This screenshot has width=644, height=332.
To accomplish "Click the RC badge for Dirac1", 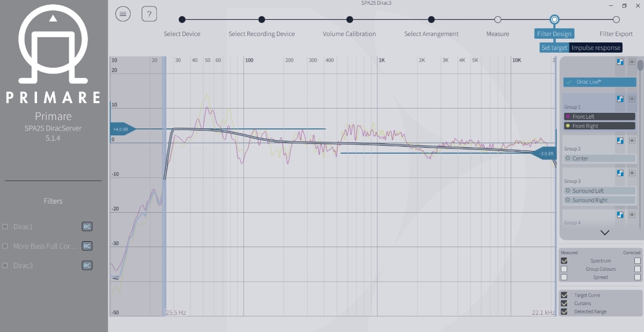I will 87,227.
